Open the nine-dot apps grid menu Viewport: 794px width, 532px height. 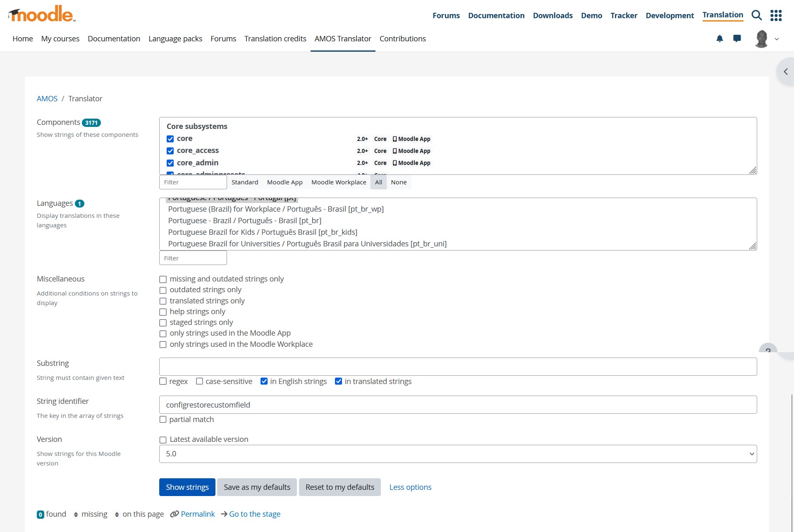point(776,15)
